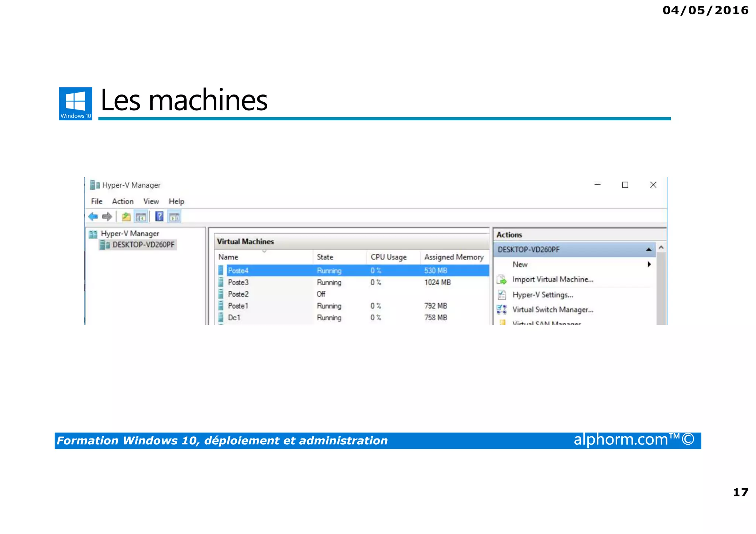This screenshot has width=756, height=534.
Task: Sort by the Name column header
Action: pyautogui.click(x=228, y=257)
